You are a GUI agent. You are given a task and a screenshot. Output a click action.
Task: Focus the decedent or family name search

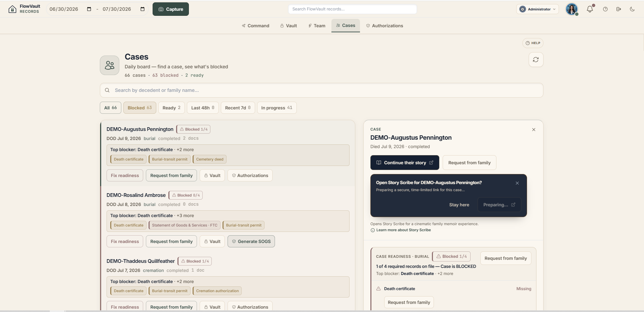321,90
